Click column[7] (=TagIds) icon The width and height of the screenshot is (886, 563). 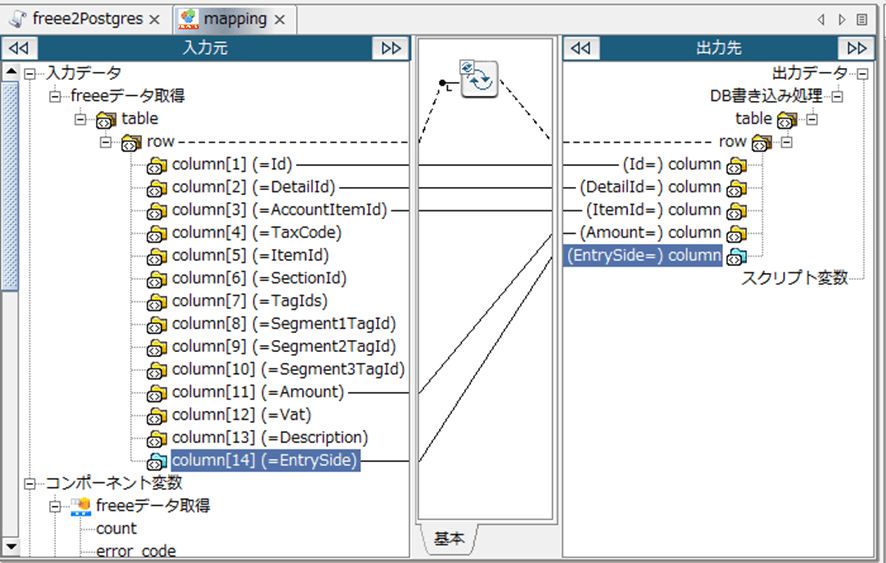click(157, 302)
